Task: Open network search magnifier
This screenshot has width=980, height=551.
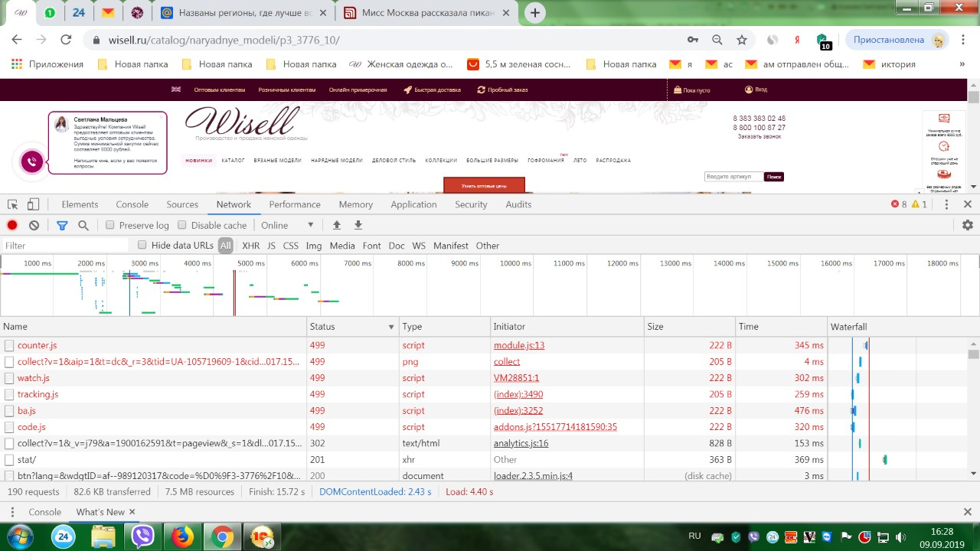Action: point(83,225)
